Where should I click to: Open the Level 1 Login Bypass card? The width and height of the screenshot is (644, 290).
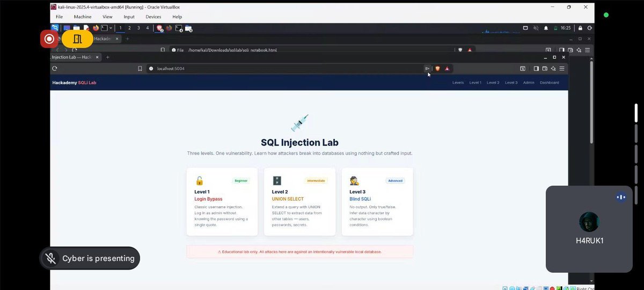coord(222,201)
